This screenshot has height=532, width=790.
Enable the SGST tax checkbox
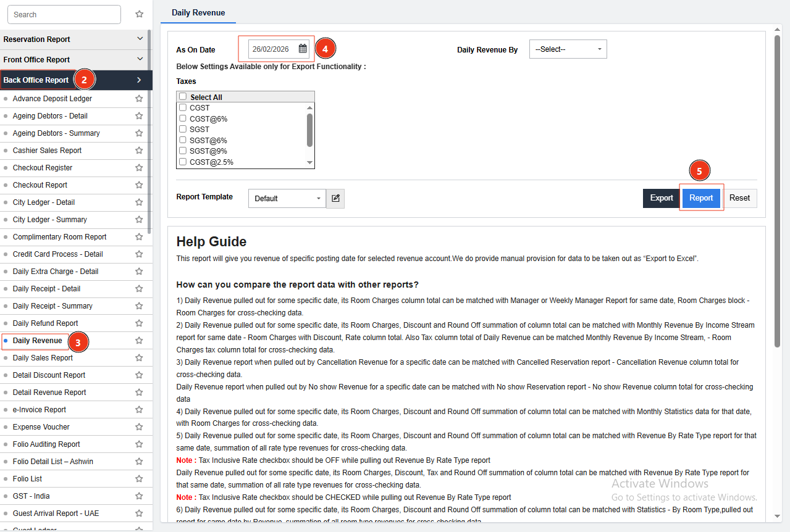point(183,129)
